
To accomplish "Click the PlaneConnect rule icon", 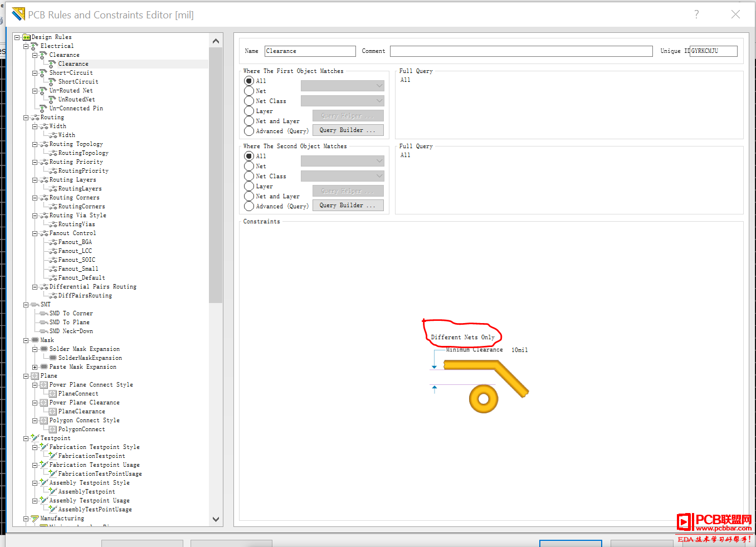I will pos(52,394).
